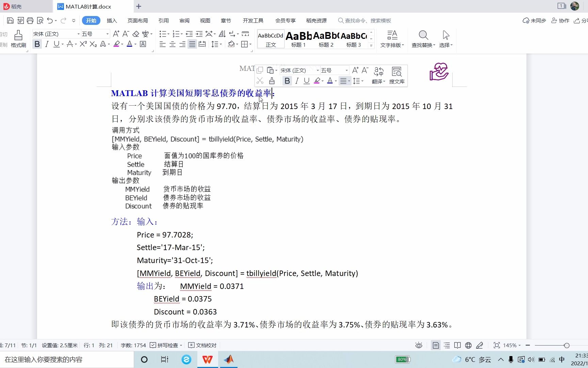Screen dimensions: 588x368
Task: Toggle justify alignment in ribbon
Action: pos(192,44)
